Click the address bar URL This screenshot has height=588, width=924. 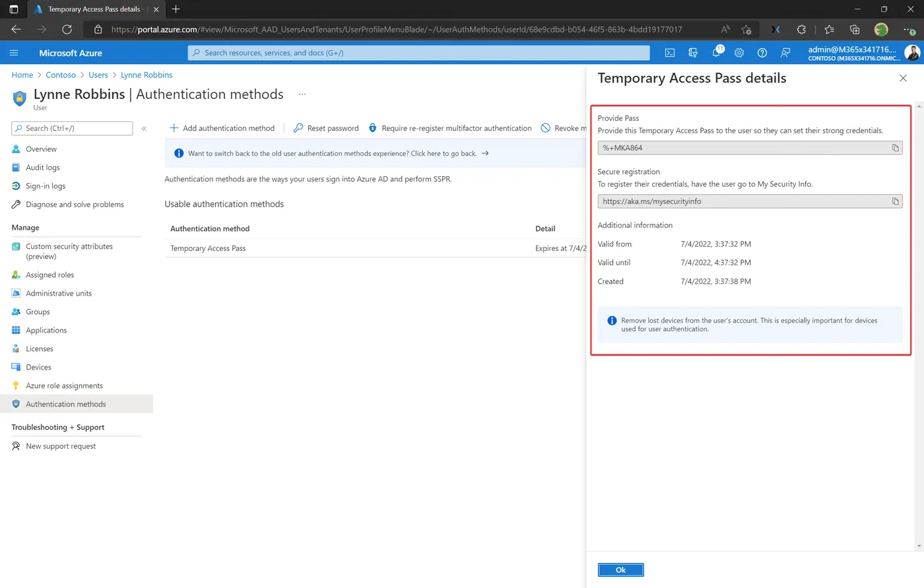(x=396, y=30)
